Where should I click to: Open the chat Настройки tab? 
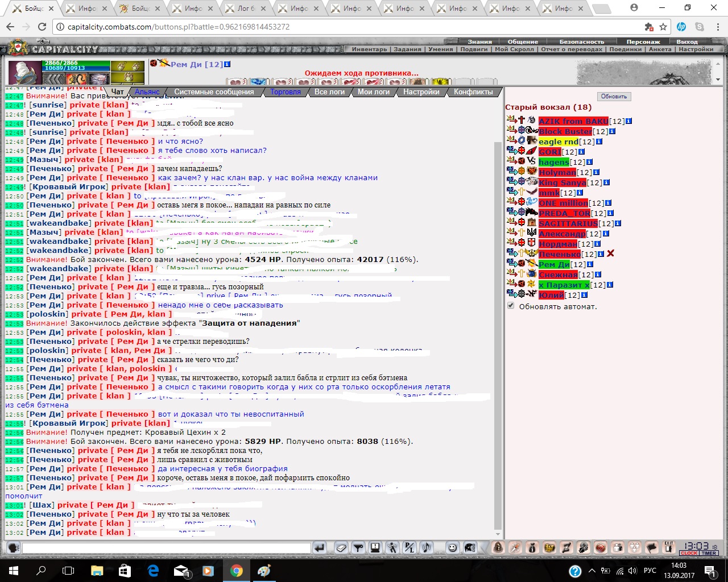click(x=421, y=92)
